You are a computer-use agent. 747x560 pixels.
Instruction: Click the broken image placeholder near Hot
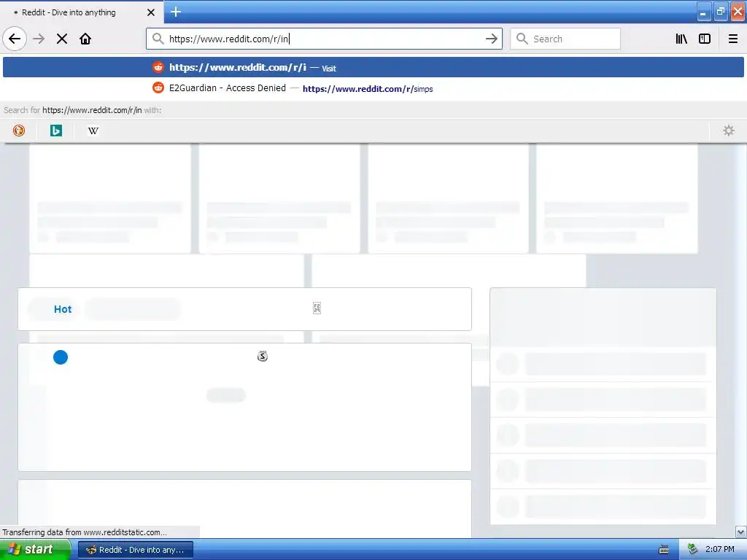317,308
